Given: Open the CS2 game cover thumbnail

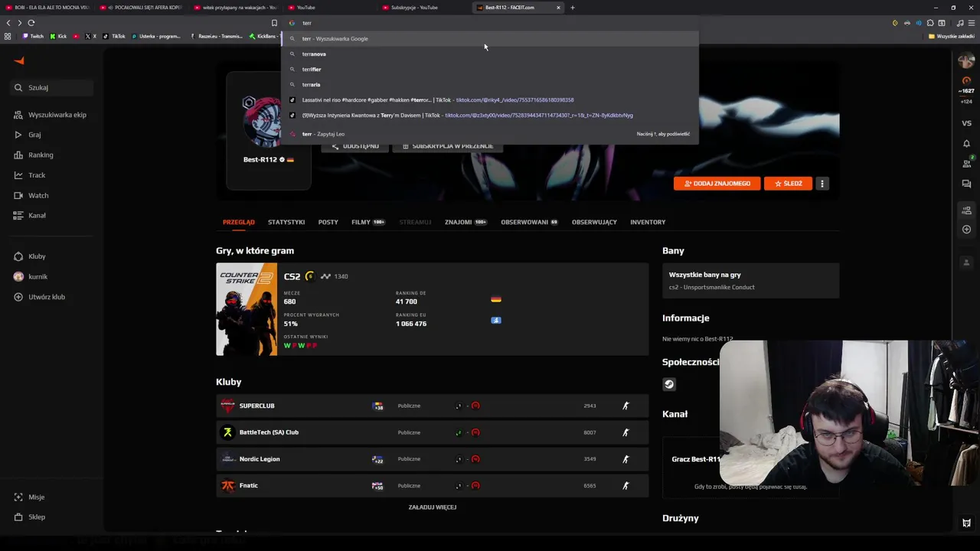Looking at the screenshot, I should click(247, 309).
